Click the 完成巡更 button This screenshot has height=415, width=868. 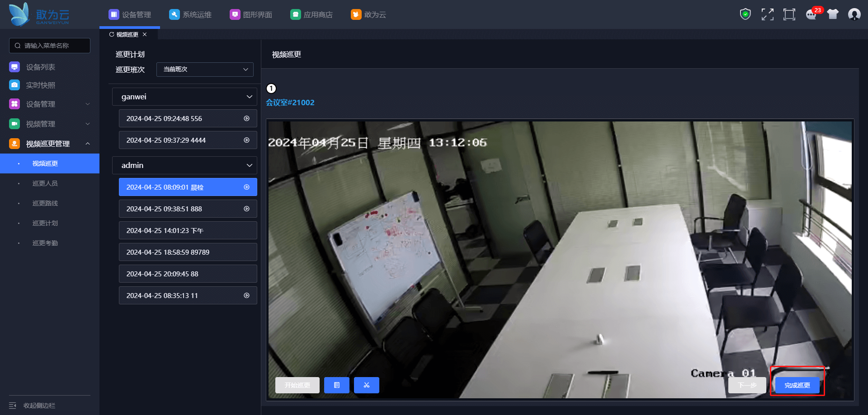click(x=797, y=385)
